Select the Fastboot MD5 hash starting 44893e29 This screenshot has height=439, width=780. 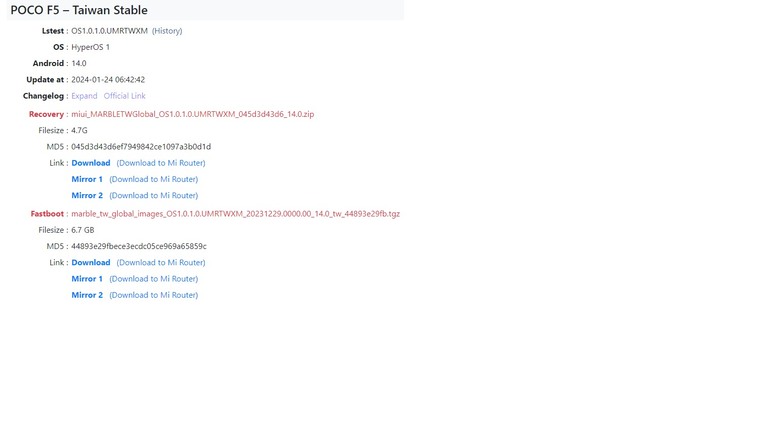[139, 247]
